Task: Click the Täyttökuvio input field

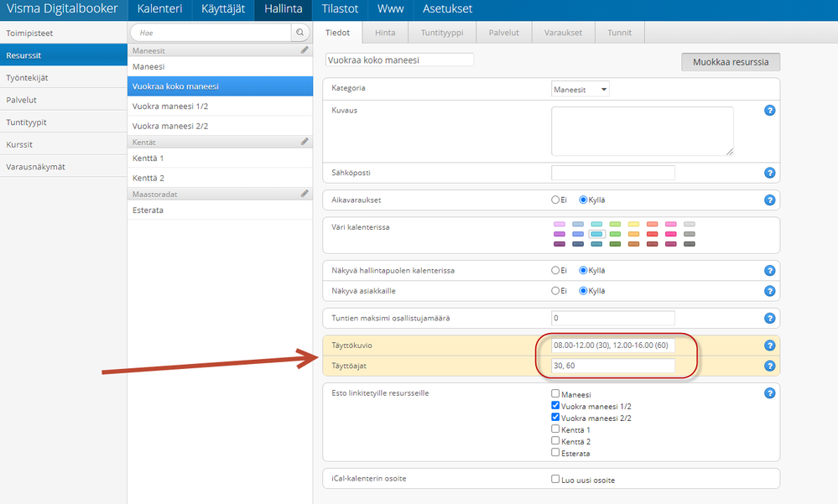Action: (x=612, y=346)
